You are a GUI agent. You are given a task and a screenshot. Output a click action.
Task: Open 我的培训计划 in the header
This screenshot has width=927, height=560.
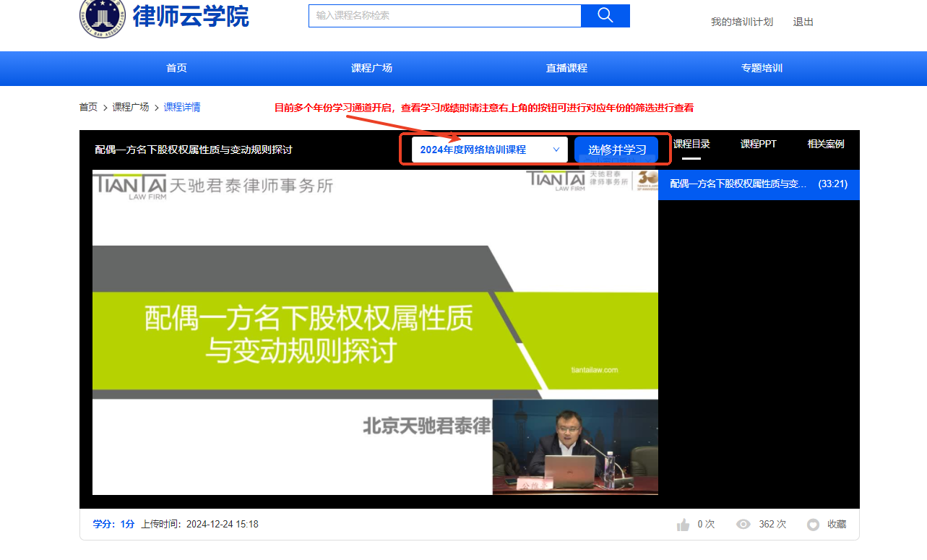(x=741, y=22)
